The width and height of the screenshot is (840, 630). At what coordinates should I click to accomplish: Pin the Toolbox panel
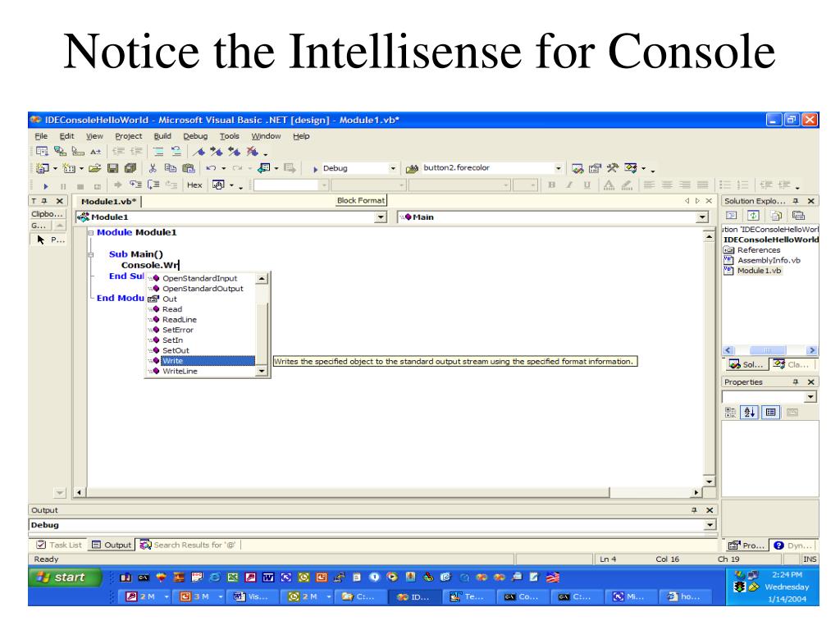pyautogui.click(x=44, y=201)
